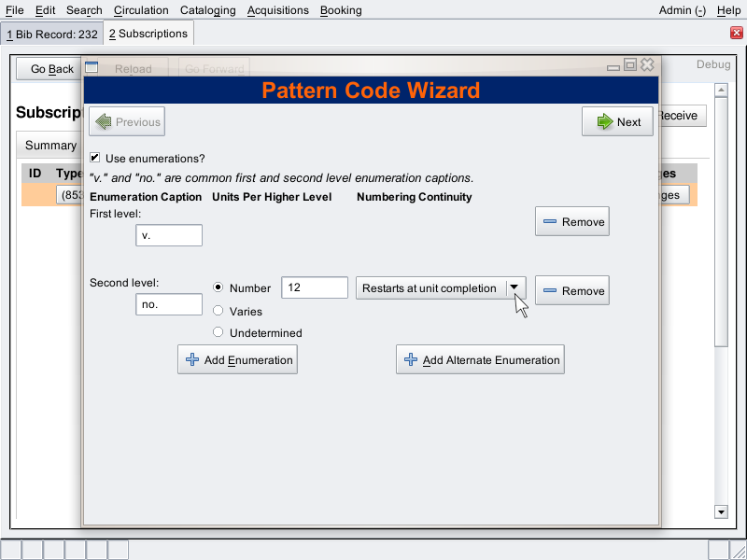Open the Admin menu
The height and width of the screenshot is (560, 747).
[x=682, y=10]
